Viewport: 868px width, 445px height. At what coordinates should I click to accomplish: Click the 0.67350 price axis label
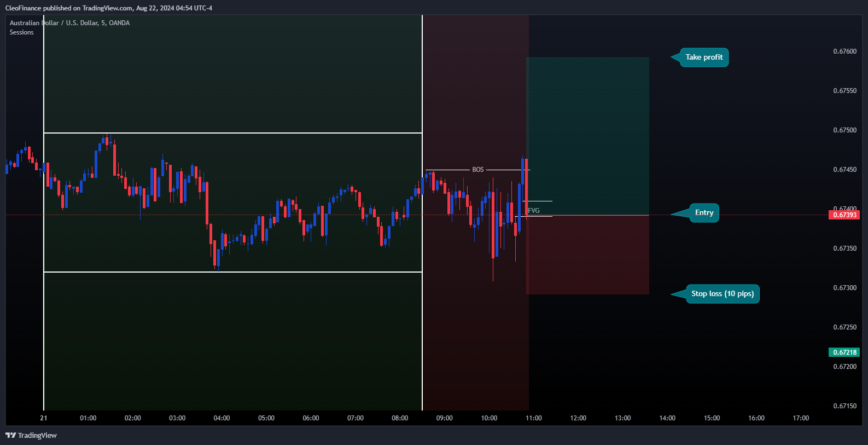tap(844, 248)
